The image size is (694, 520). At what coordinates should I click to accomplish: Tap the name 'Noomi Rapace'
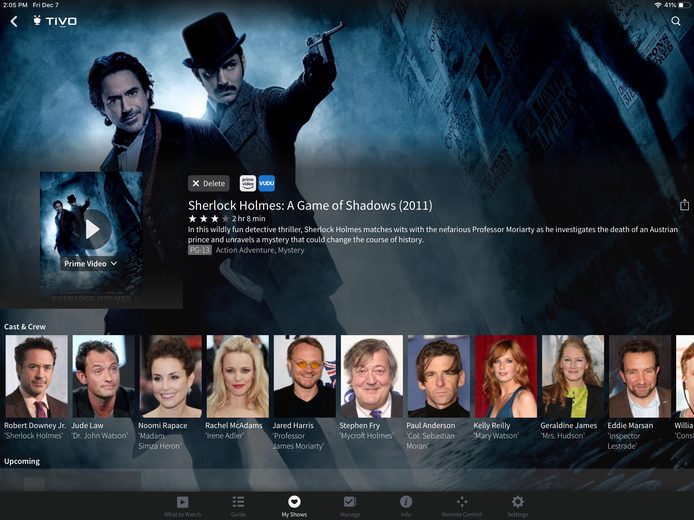[x=162, y=425]
